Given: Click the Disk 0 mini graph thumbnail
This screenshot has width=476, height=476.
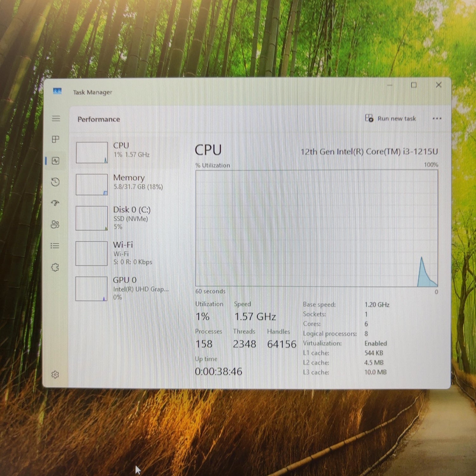Looking at the screenshot, I should point(91,218).
